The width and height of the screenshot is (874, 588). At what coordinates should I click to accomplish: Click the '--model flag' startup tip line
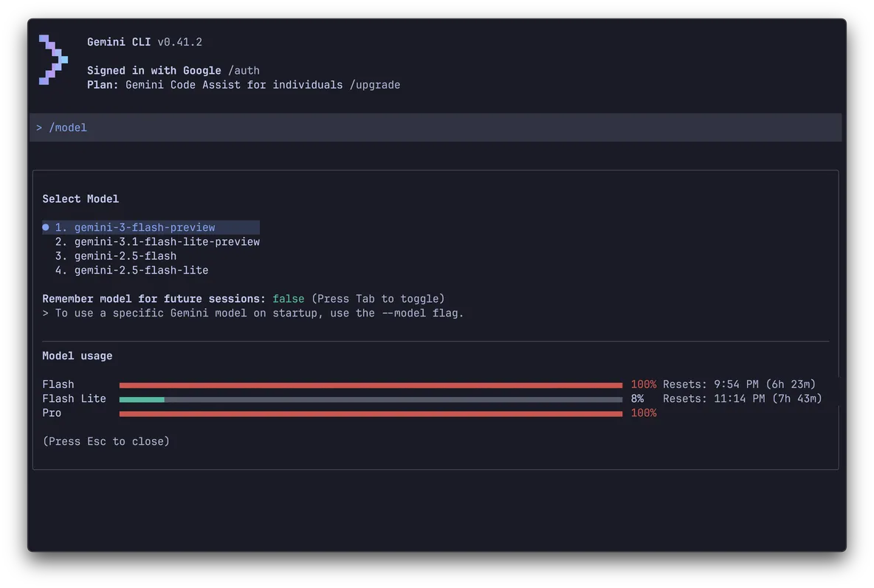click(x=253, y=314)
